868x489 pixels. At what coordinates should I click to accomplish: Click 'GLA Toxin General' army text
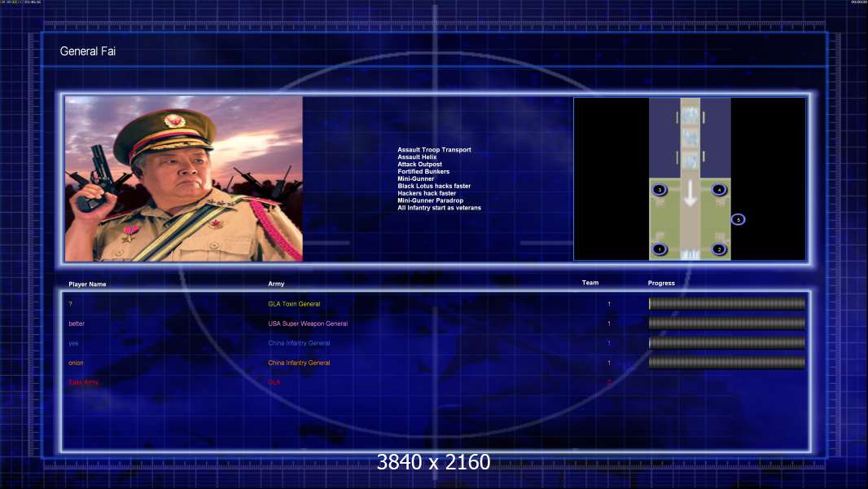(294, 304)
